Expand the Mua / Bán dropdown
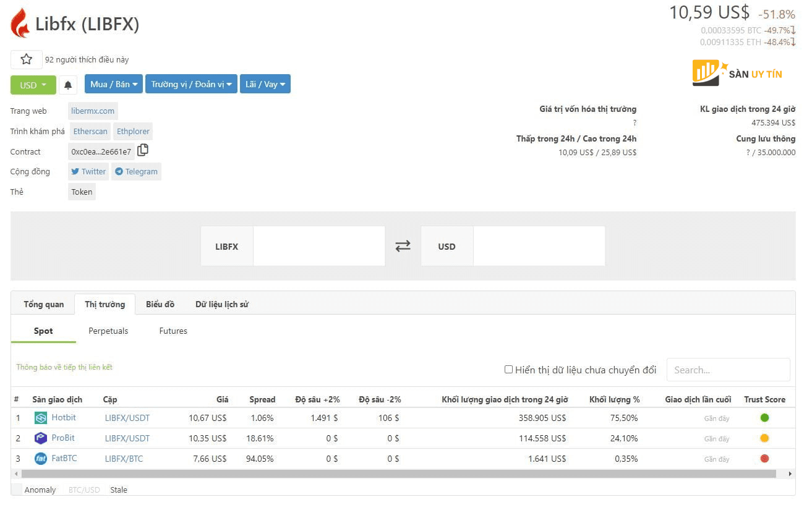The height and width of the screenshot is (505, 812). [114, 84]
